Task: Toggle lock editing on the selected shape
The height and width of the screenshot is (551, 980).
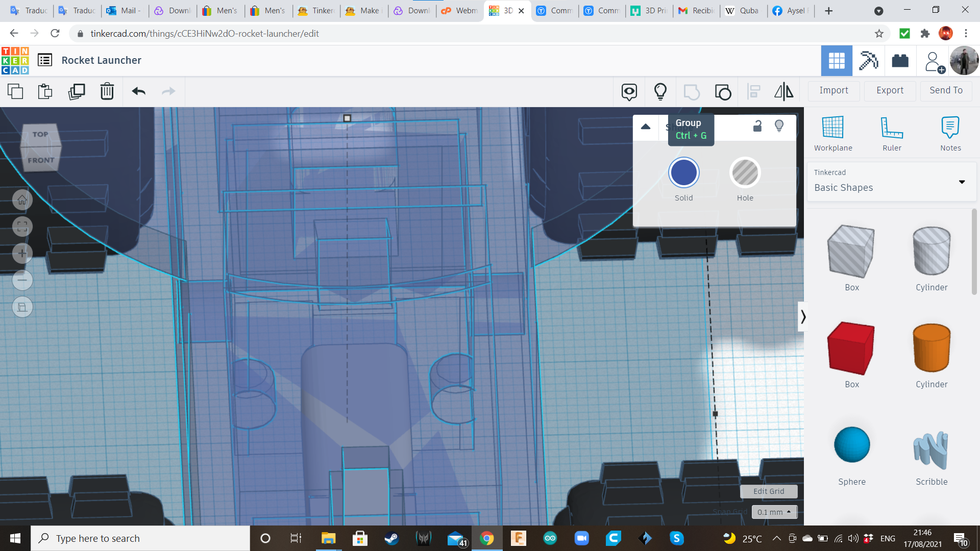Action: pos(757,126)
